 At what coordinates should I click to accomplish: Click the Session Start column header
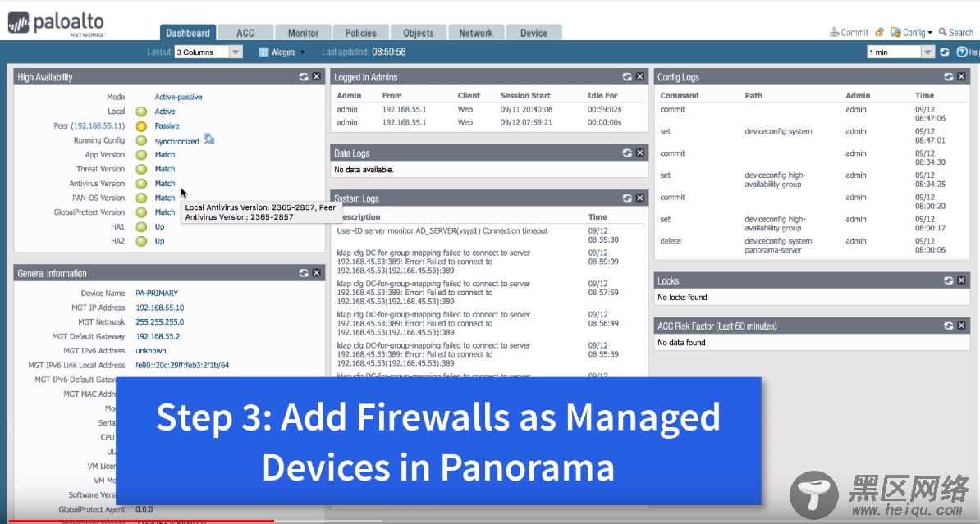(525, 96)
